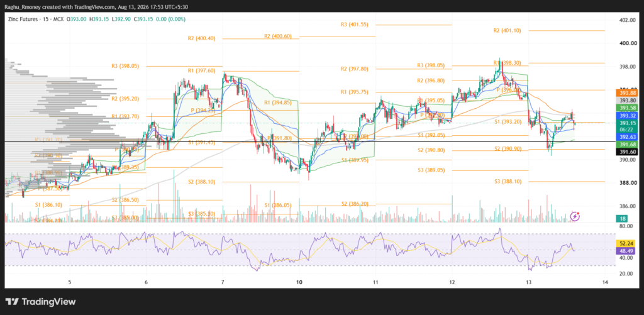Click the S1 (389.95) pivot label

[355, 160]
